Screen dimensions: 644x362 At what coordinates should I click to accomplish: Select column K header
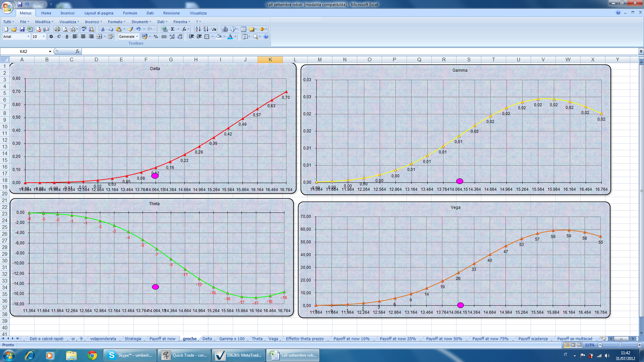[x=270, y=60]
